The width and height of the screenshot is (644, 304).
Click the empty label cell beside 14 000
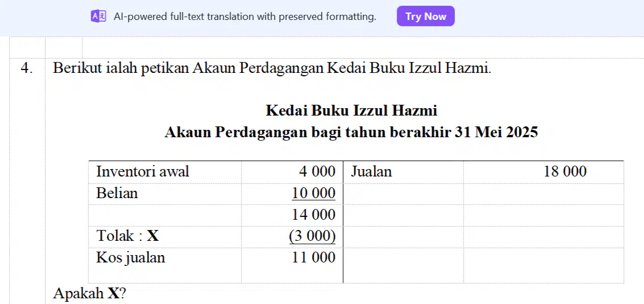(165, 215)
